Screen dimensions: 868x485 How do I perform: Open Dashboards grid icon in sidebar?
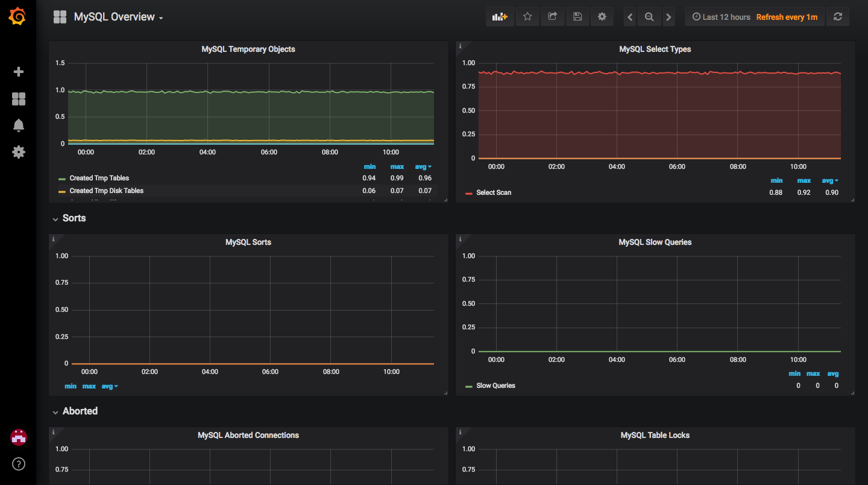pyautogui.click(x=19, y=99)
